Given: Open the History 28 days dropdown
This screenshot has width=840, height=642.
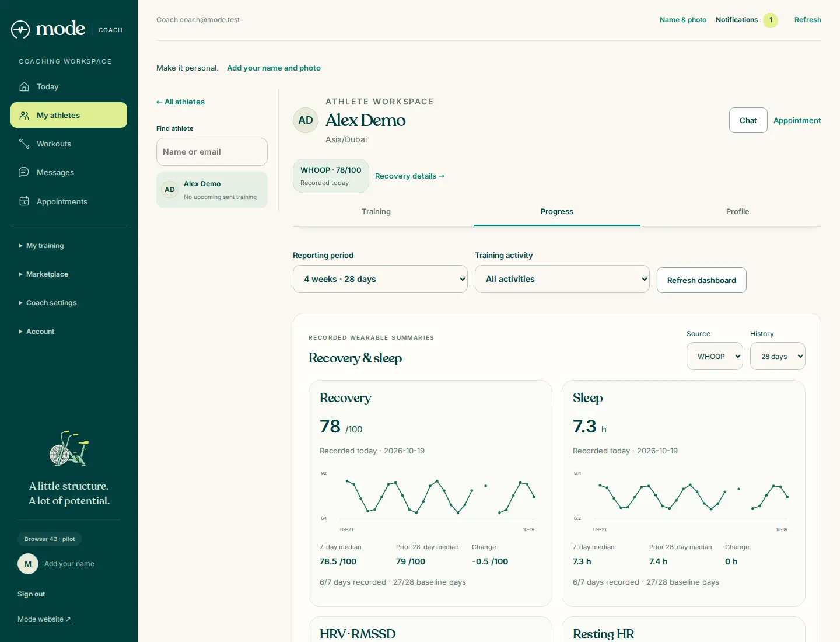Looking at the screenshot, I should 778,356.
